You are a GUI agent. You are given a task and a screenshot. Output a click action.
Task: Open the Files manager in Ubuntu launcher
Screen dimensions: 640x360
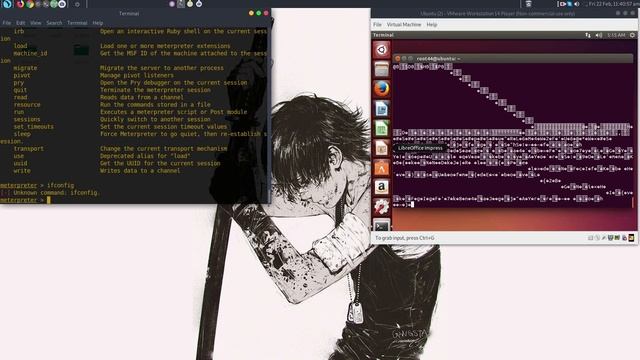pyautogui.click(x=381, y=69)
